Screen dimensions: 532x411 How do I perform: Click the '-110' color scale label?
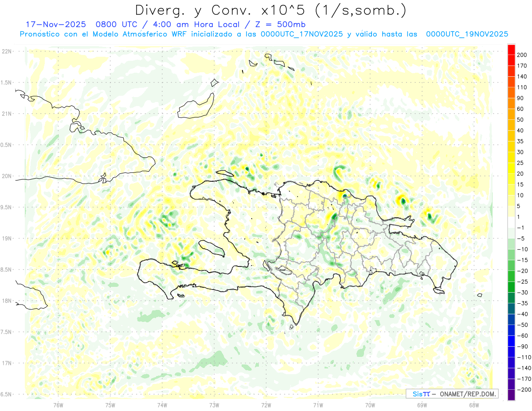(524, 357)
